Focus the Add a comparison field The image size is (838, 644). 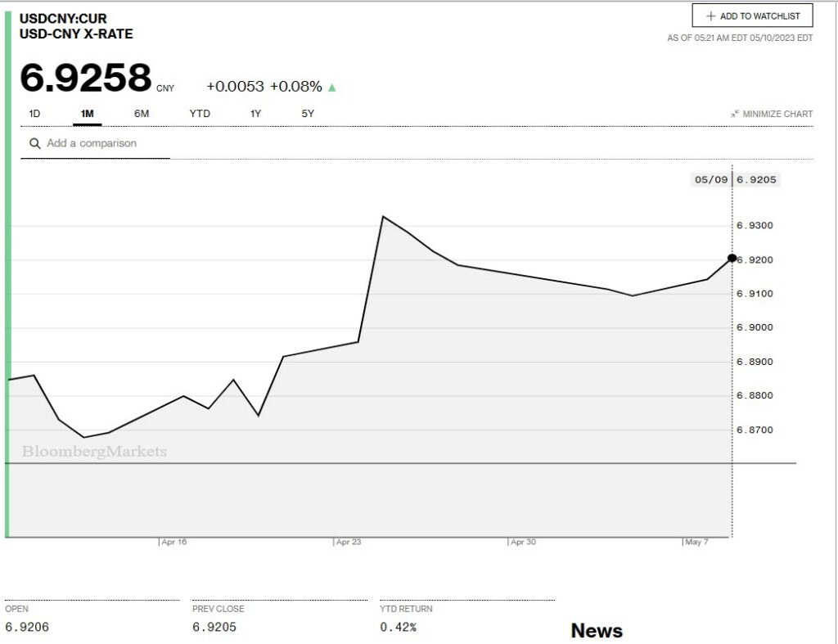click(92, 143)
